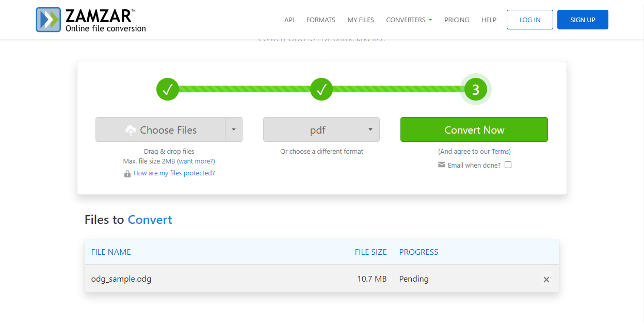Go to the Formats page
Viewport: 644px width, 327px height.
click(x=321, y=20)
